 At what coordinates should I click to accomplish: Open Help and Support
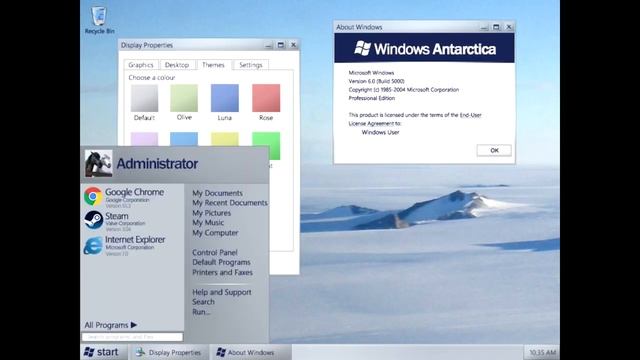coord(222,292)
